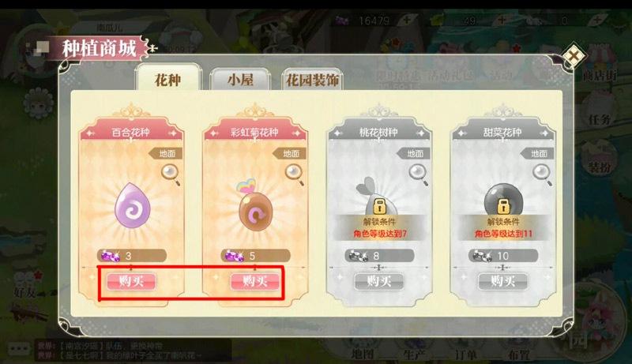Image resolution: width=632 pixels, height=364 pixels.
Task: Open magnifier preview for 桃花树种
Action: (x=419, y=174)
